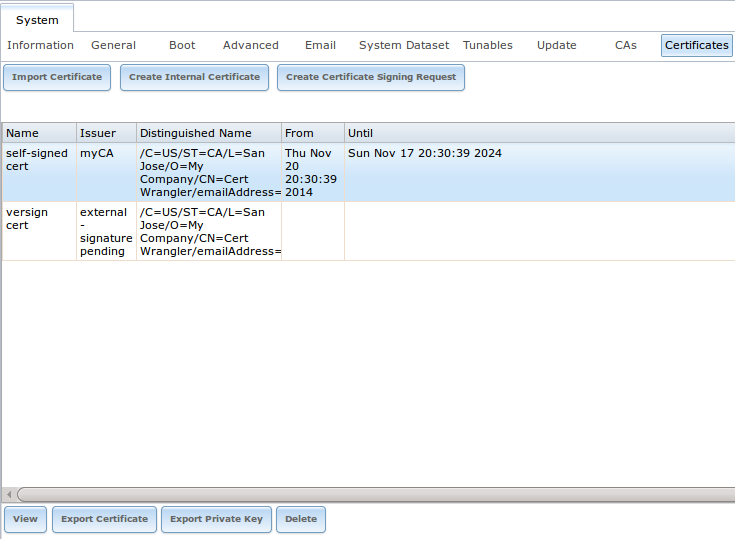
Task: Open the Email settings tab
Action: pos(320,45)
